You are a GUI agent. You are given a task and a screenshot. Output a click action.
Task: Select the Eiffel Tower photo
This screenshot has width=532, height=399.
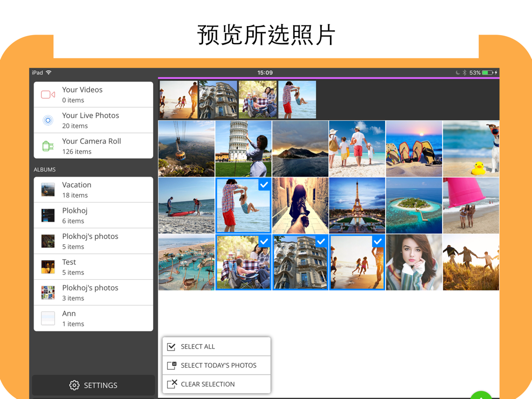(x=357, y=205)
